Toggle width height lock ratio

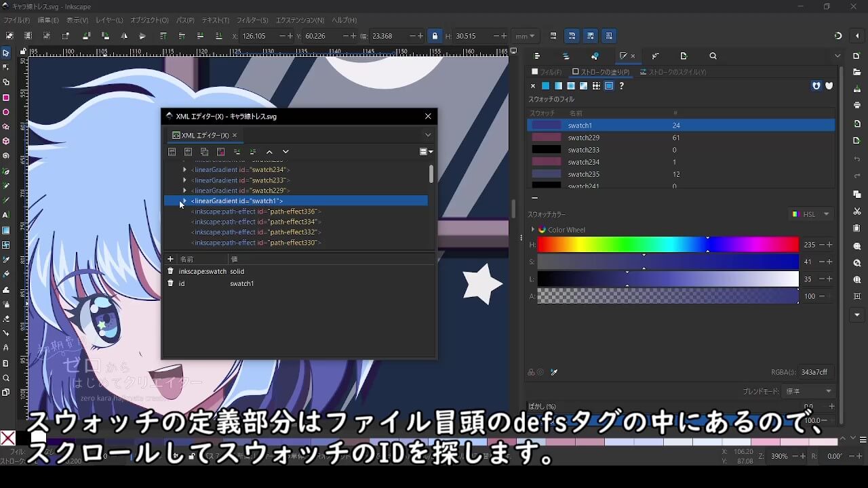435,36
